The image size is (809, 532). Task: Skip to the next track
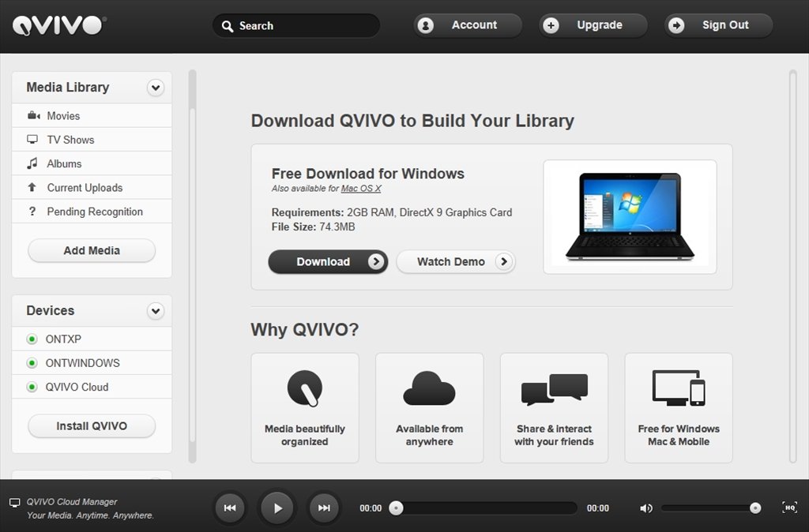[324, 508]
